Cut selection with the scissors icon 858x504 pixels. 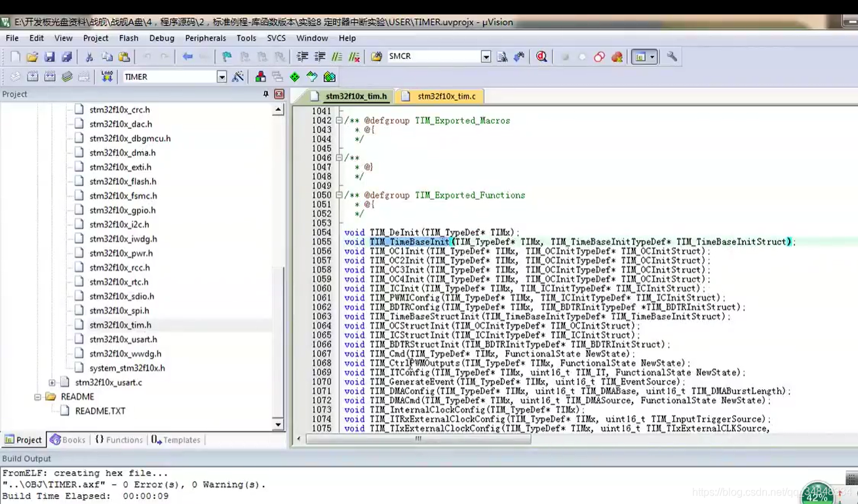point(89,57)
